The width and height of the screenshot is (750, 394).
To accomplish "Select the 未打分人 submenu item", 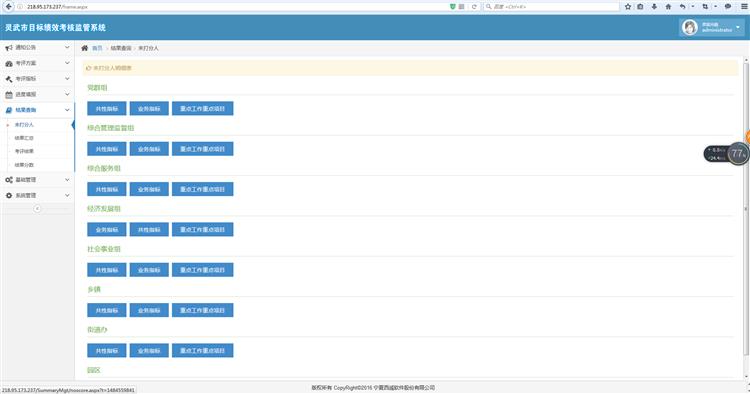I will 24,125.
